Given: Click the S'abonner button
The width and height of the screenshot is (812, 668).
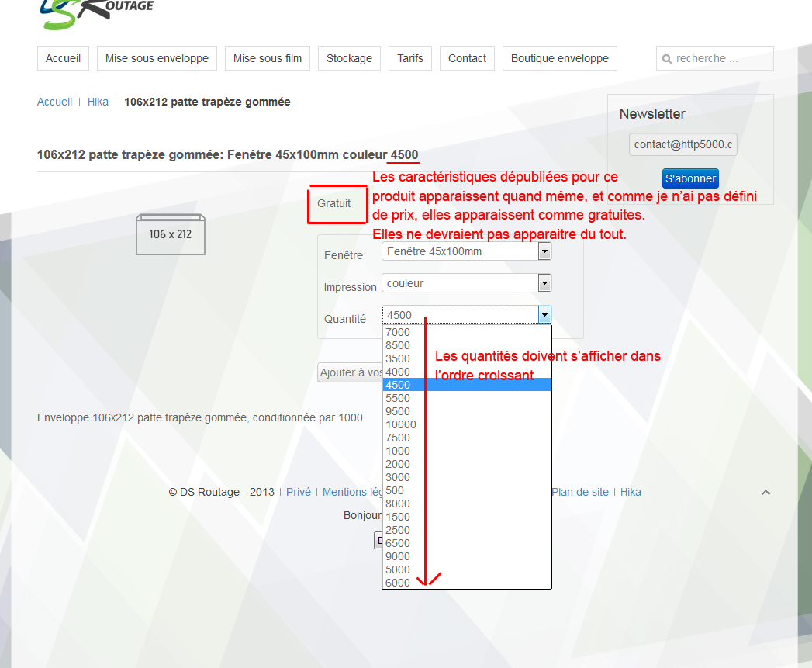Looking at the screenshot, I should (x=690, y=178).
